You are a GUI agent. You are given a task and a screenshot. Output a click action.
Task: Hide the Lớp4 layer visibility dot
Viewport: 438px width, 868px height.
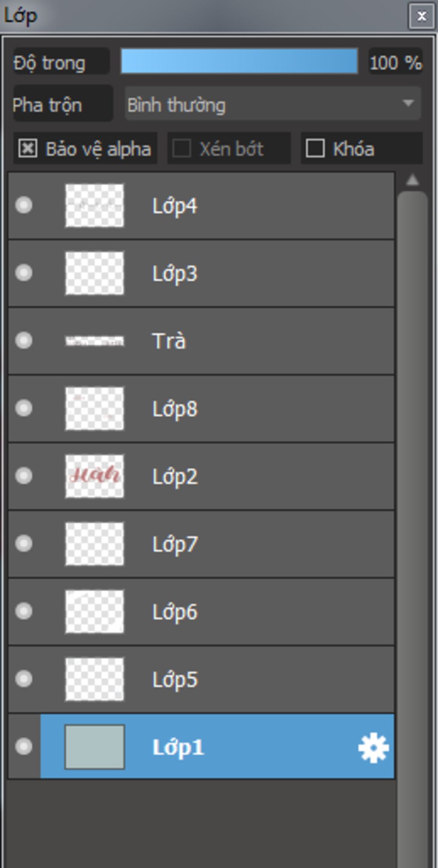pyautogui.click(x=24, y=205)
